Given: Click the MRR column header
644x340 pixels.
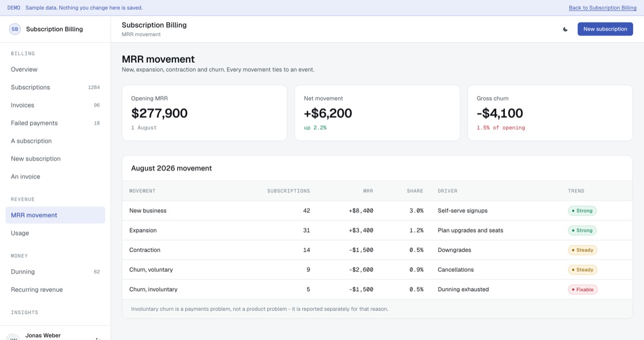Looking at the screenshot, I should coord(368,191).
